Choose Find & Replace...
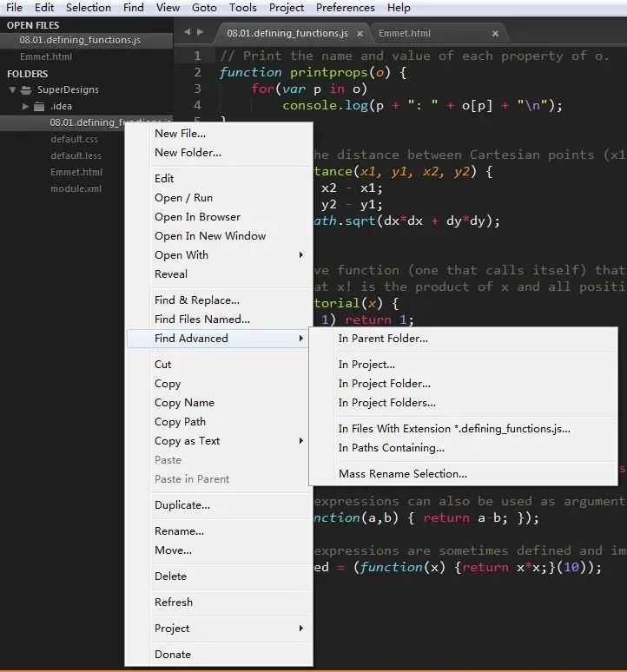 (x=219, y=300)
